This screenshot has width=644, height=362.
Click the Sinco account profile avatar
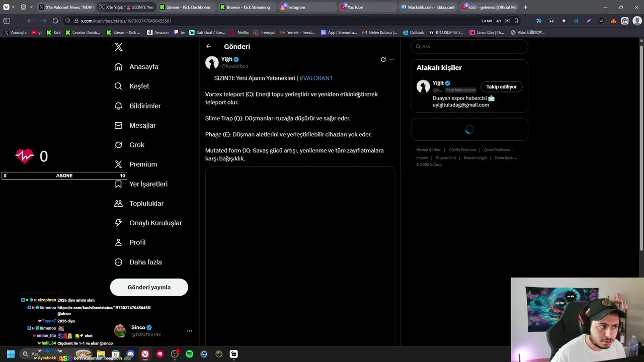[120, 331]
